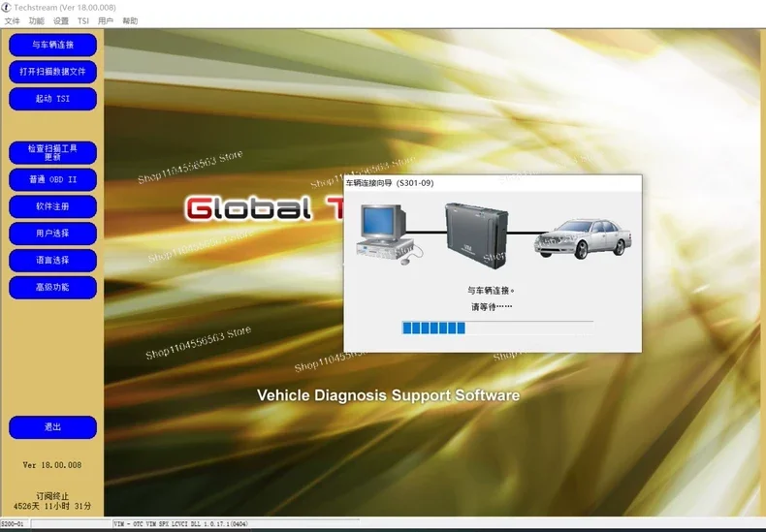Screen dimensions: 766x532
Task: Click the VIM interface box image
Action: (x=476, y=235)
